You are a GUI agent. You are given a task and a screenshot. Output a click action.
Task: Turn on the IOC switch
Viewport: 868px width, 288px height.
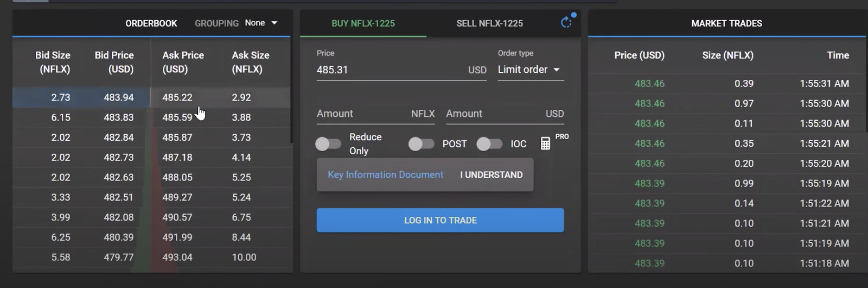489,144
